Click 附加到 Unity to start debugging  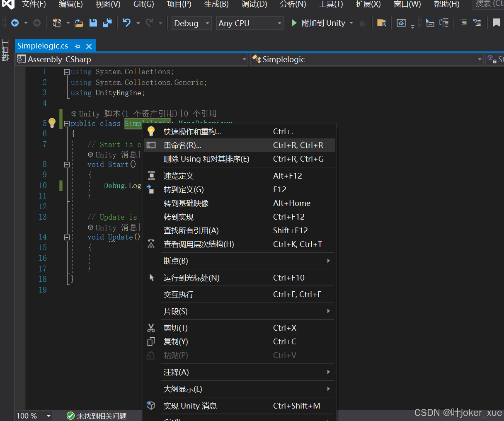[x=323, y=23]
